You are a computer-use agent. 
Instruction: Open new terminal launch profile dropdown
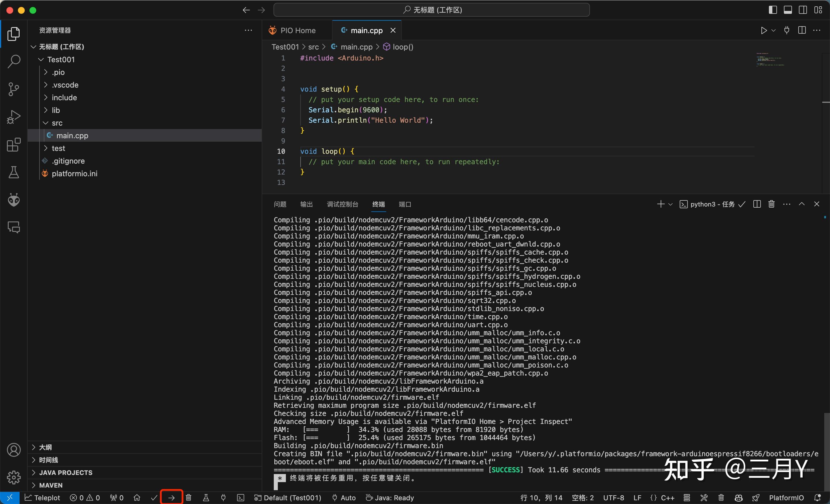[x=670, y=204]
